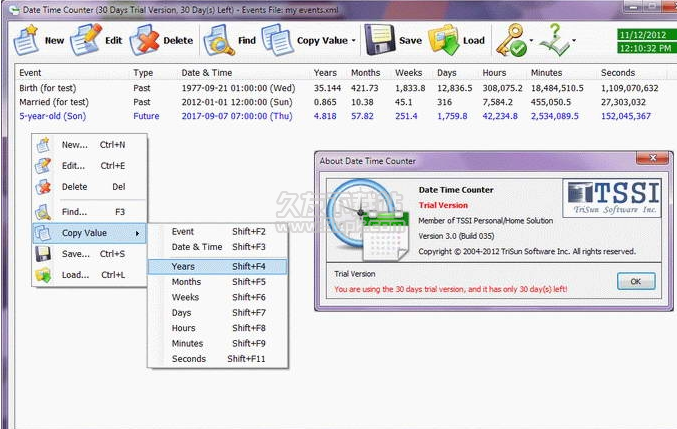Click the Seconds column header
The image size is (677, 429).
coord(618,73)
